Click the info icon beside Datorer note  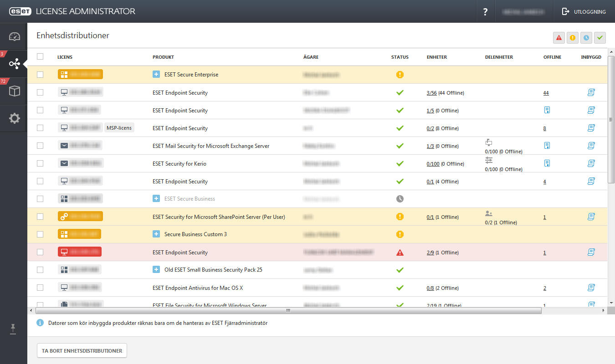(40, 323)
